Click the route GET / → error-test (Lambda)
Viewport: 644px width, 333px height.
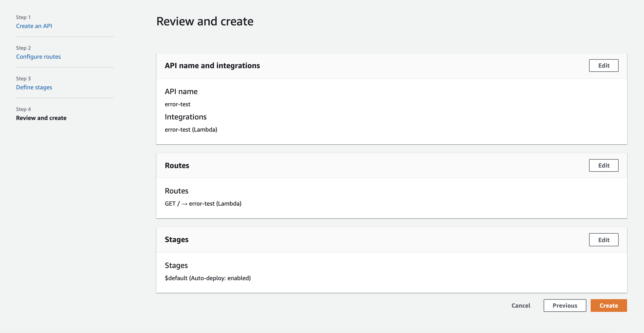tap(203, 203)
